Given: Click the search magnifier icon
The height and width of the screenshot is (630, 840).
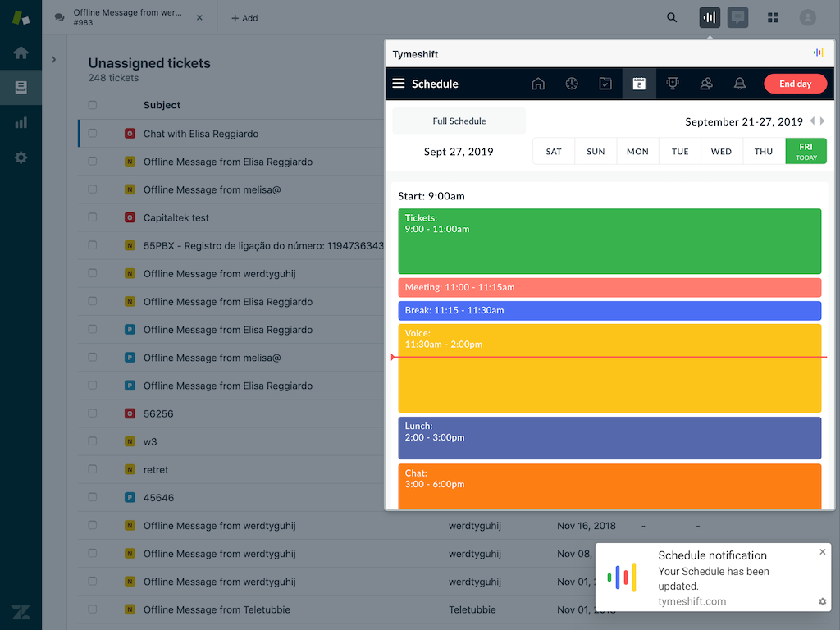Looking at the screenshot, I should click(672, 17).
